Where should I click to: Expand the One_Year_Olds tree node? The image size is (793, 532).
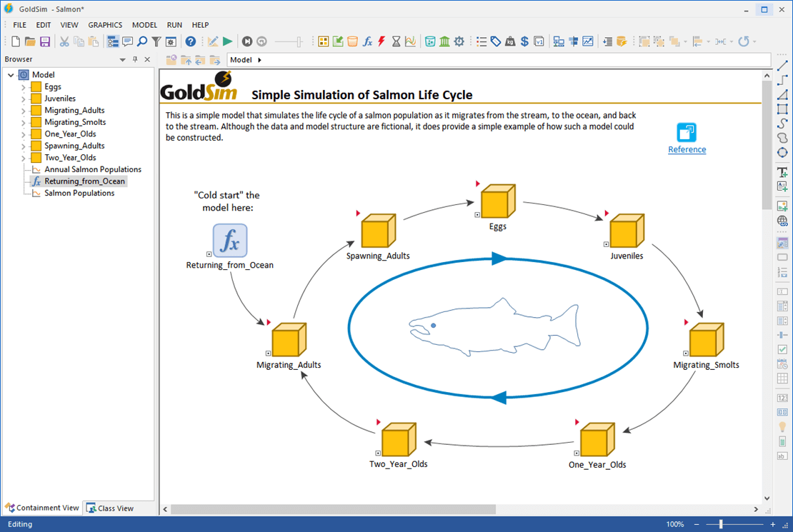pyautogui.click(x=24, y=134)
